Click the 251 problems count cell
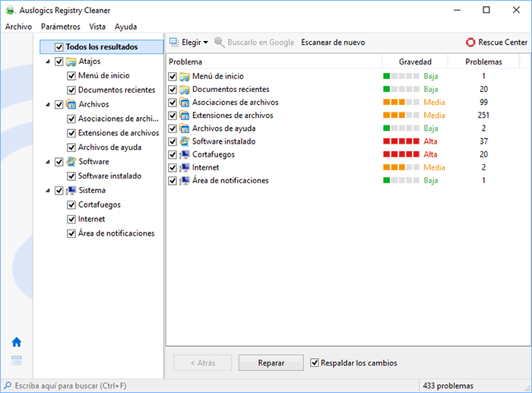The image size is (532, 393). pos(484,116)
